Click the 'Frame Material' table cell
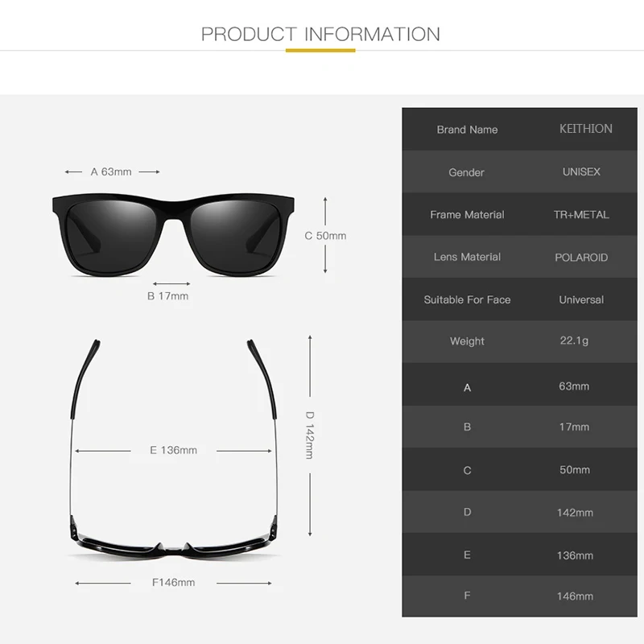644x644 pixels. 467,215
